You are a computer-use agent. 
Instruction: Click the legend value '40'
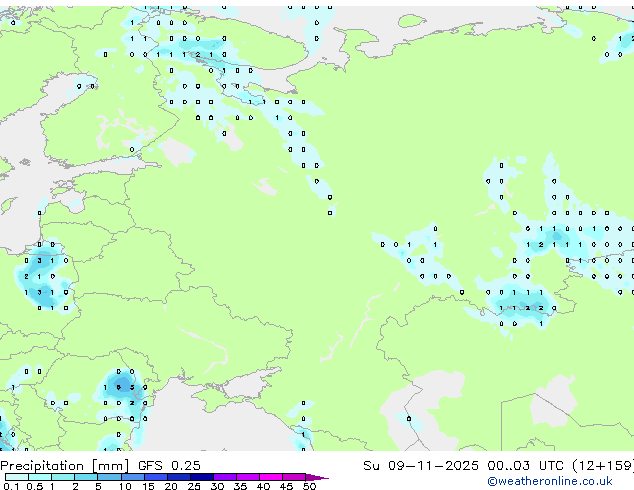click(x=263, y=486)
